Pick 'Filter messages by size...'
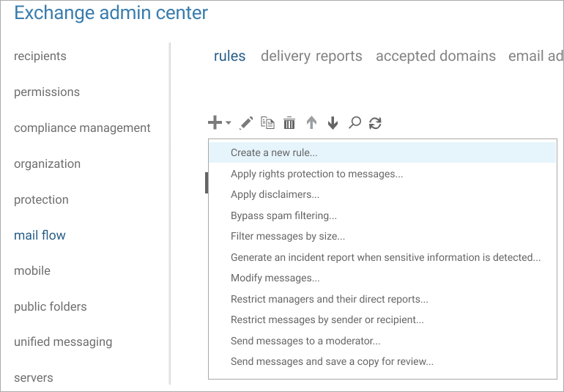564x392 pixels. (382, 236)
